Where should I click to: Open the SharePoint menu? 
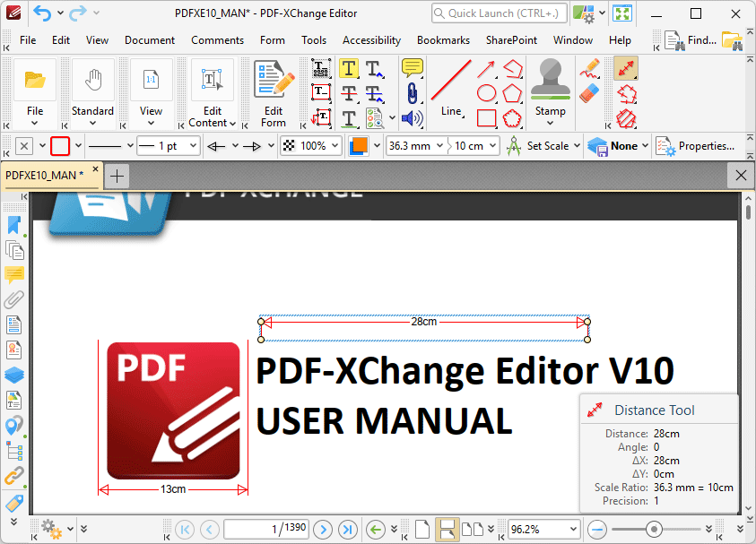click(511, 40)
